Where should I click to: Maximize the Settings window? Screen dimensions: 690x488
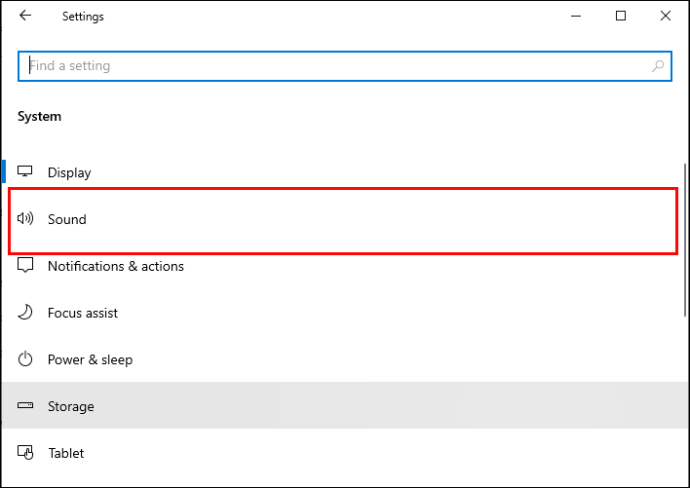[x=621, y=16]
